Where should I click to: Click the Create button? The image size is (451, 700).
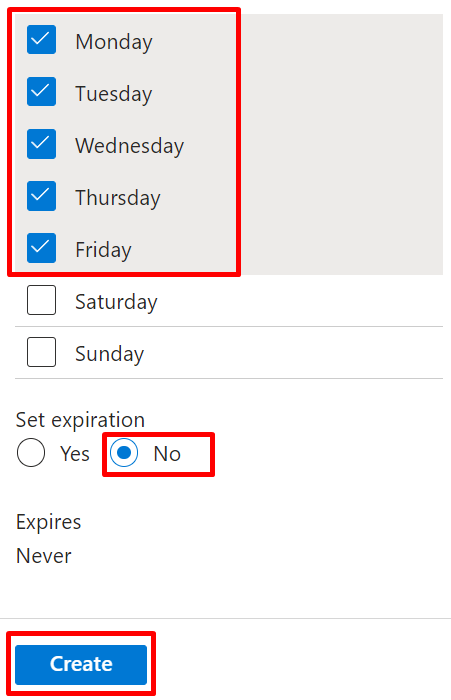[x=81, y=664]
